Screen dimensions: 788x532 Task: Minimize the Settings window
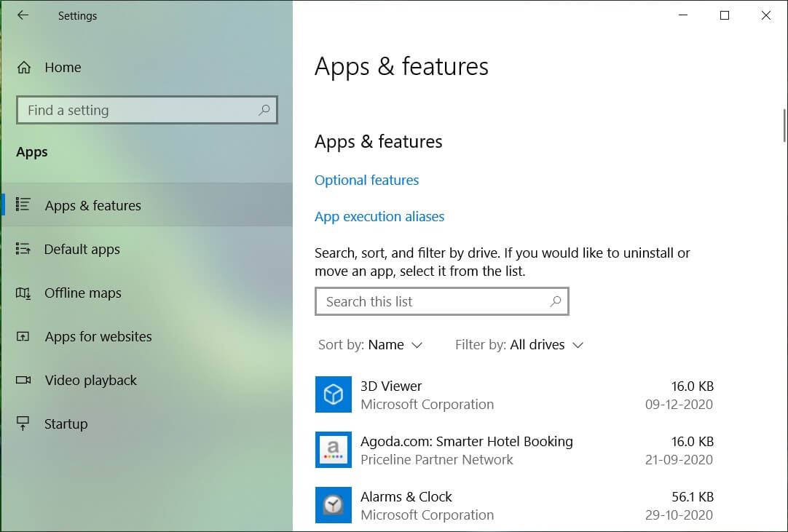(683, 15)
